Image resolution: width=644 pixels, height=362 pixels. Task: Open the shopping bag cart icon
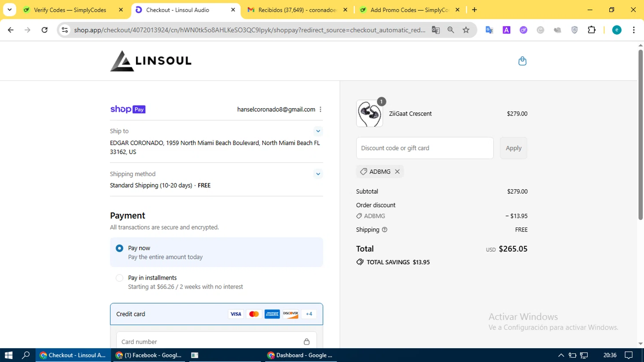click(x=522, y=61)
